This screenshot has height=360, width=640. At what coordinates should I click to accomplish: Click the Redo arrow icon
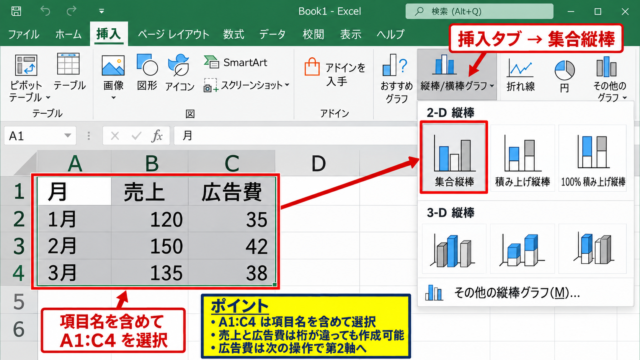(72, 11)
